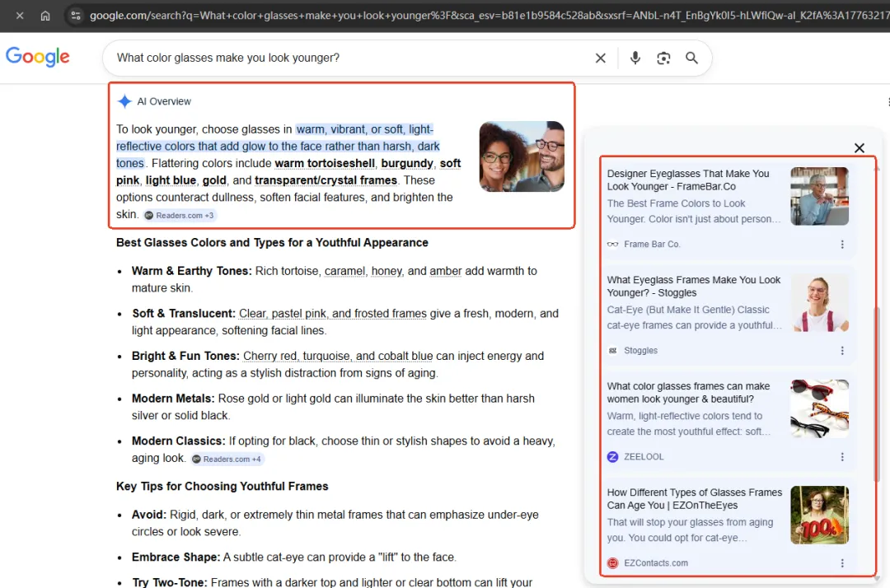The height and width of the screenshot is (588, 890).
Task: Click the Modern Metals bullet label
Action: (x=173, y=399)
